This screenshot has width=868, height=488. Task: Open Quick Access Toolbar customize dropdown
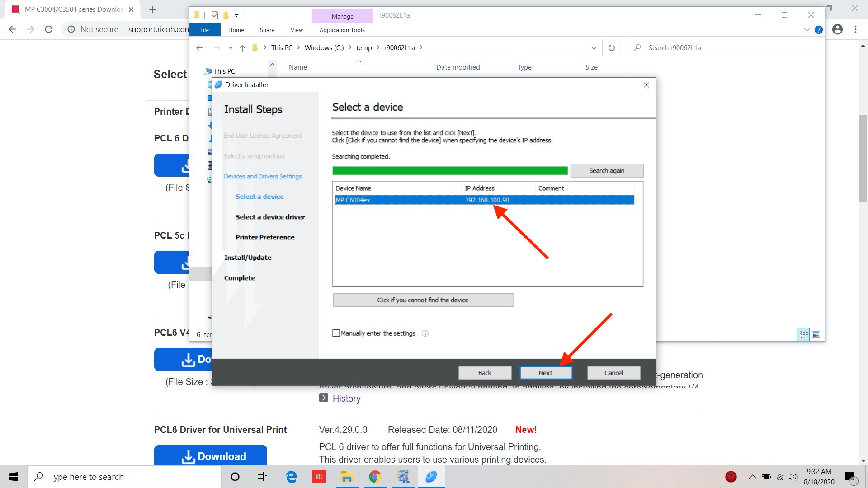[236, 16]
